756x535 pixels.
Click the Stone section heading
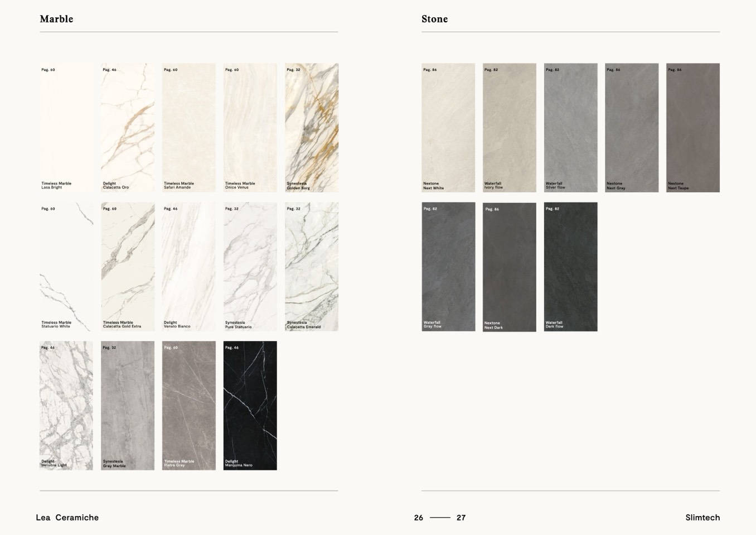click(x=435, y=19)
